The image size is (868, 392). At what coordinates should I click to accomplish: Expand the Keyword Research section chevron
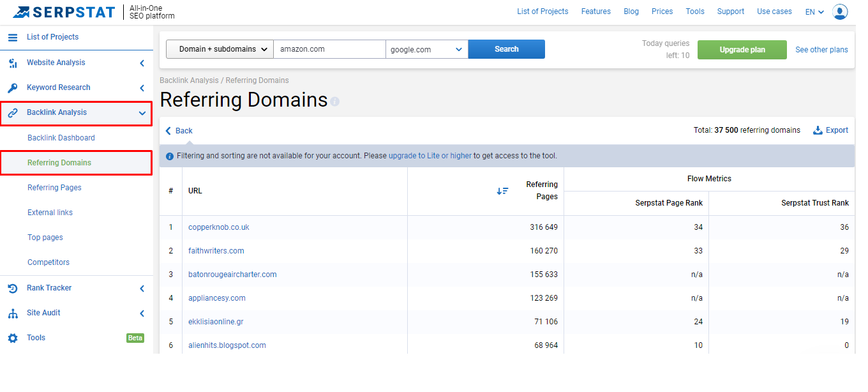(142, 88)
